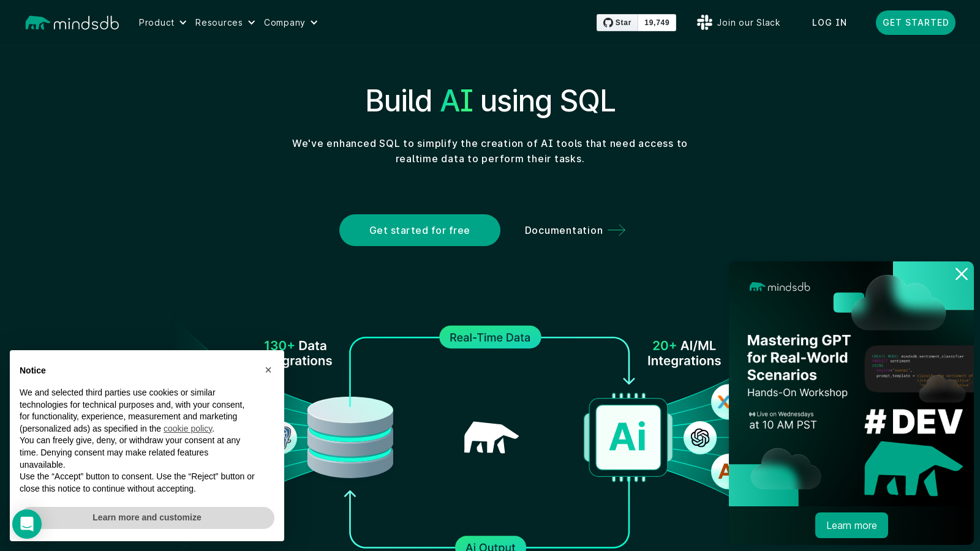
Task: Click the database cylinder stack icon
Action: click(x=350, y=437)
